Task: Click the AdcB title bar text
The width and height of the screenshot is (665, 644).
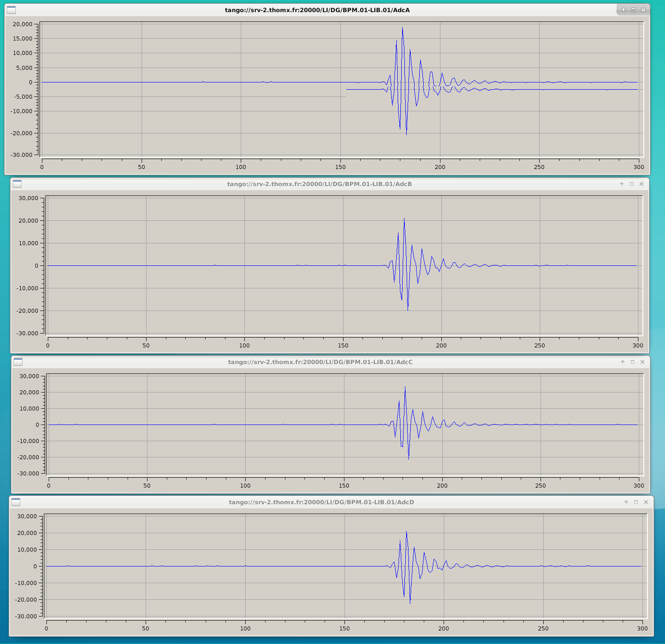Action: [319, 184]
